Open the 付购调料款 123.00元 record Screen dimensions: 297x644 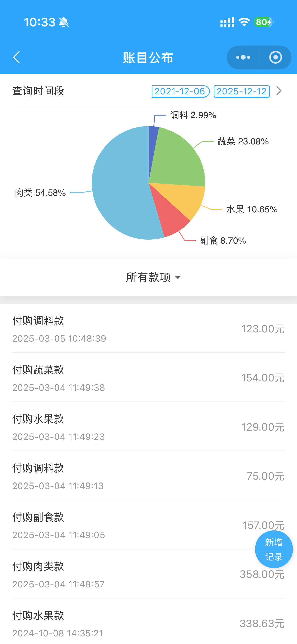point(148,329)
